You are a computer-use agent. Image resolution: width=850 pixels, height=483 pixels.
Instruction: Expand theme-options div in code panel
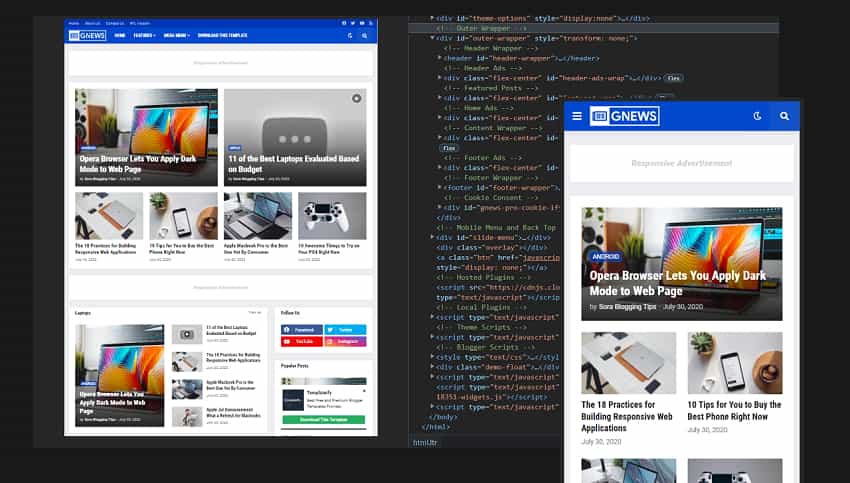(432, 18)
